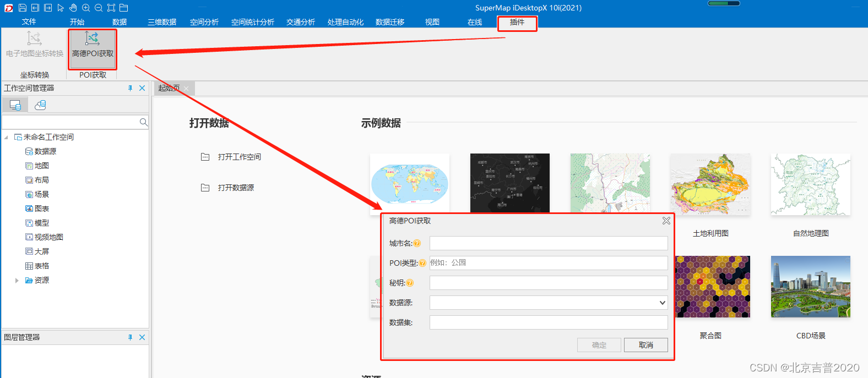Close the 高德POI获取 dialog
Image resolution: width=868 pixels, height=378 pixels.
tap(666, 221)
